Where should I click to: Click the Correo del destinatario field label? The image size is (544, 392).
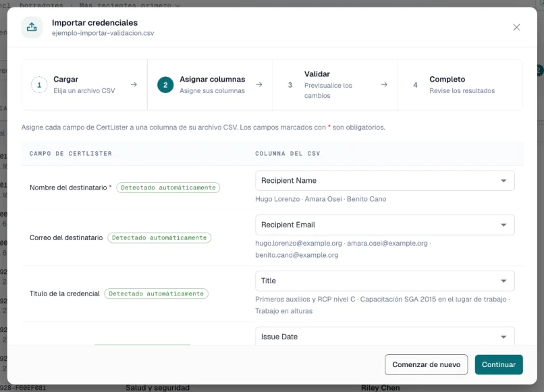pos(66,238)
